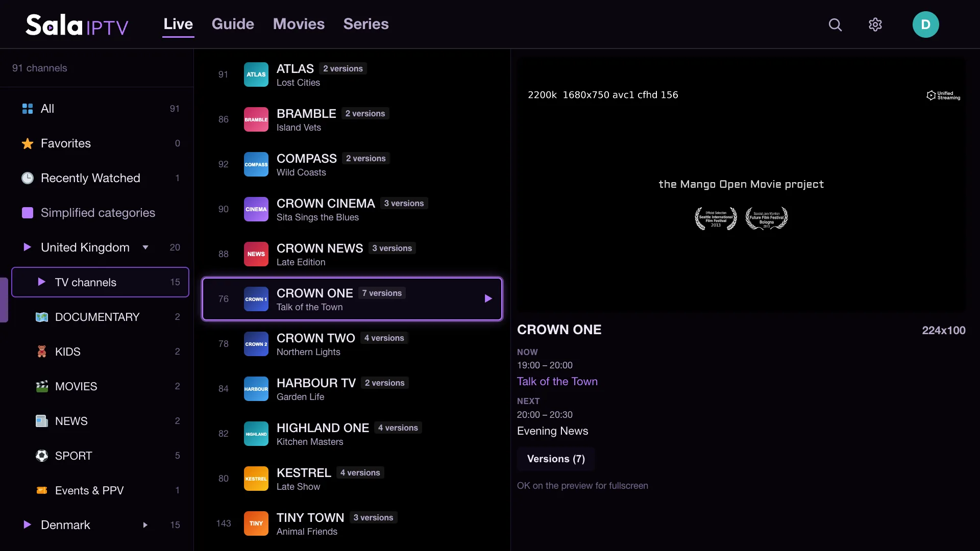Screen dimensions: 980x551
Task: Click the Sita Sings the Blues subtitle
Action: coord(317,217)
